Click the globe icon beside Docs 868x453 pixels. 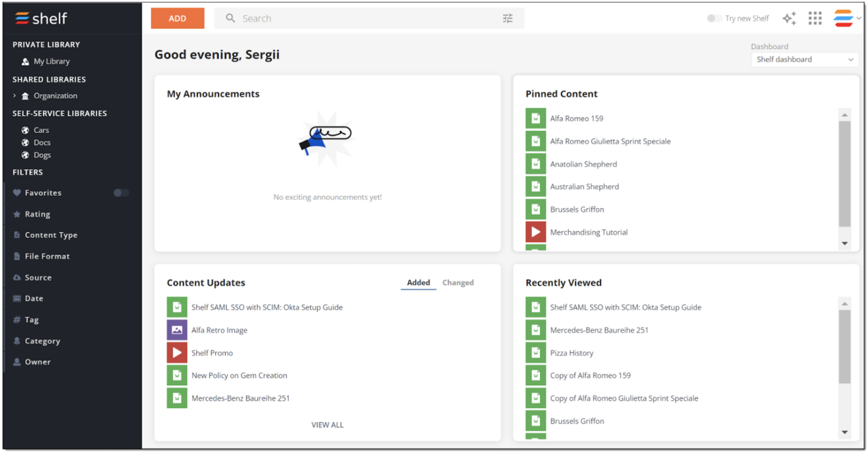pyautogui.click(x=25, y=143)
